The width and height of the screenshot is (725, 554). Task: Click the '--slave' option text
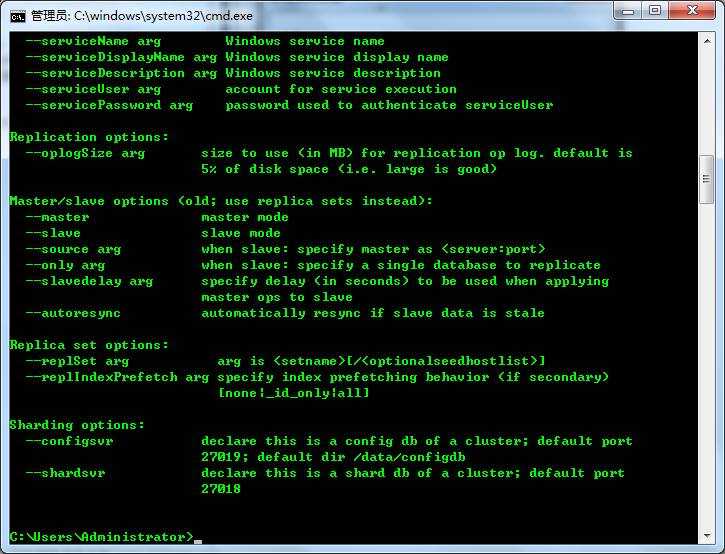coord(53,234)
